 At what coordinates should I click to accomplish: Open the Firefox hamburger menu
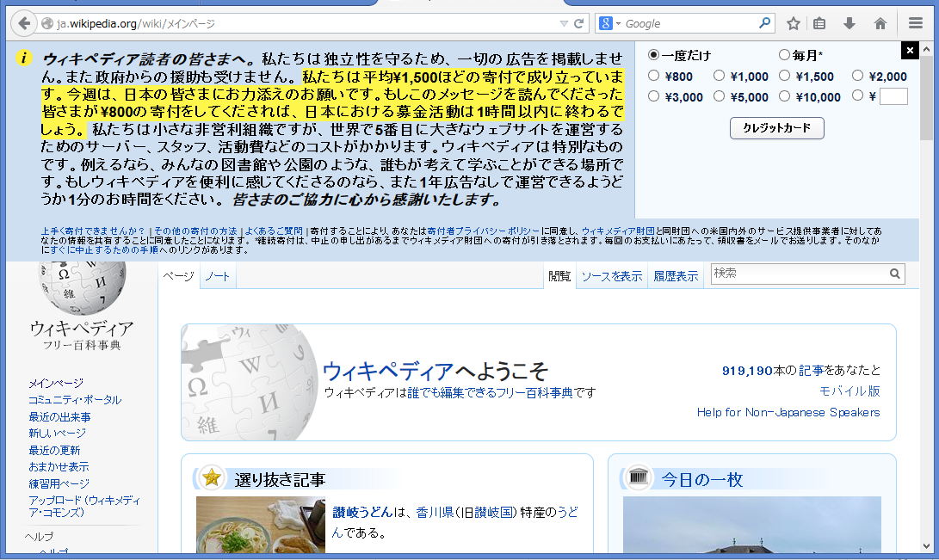[915, 23]
